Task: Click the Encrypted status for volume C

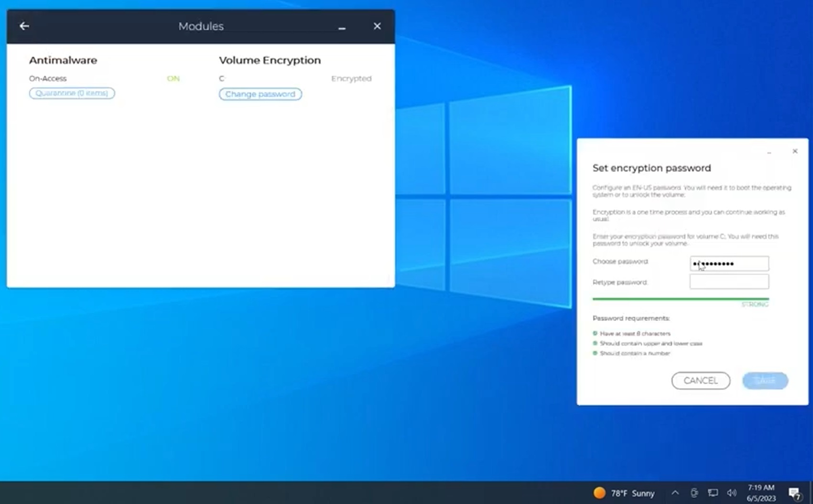Action: tap(351, 78)
